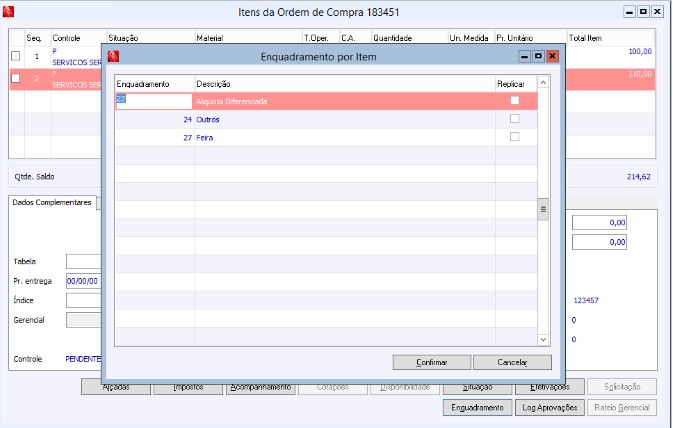The image size is (673, 428).
Task: Click the Impostos button
Action: pos(188,387)
